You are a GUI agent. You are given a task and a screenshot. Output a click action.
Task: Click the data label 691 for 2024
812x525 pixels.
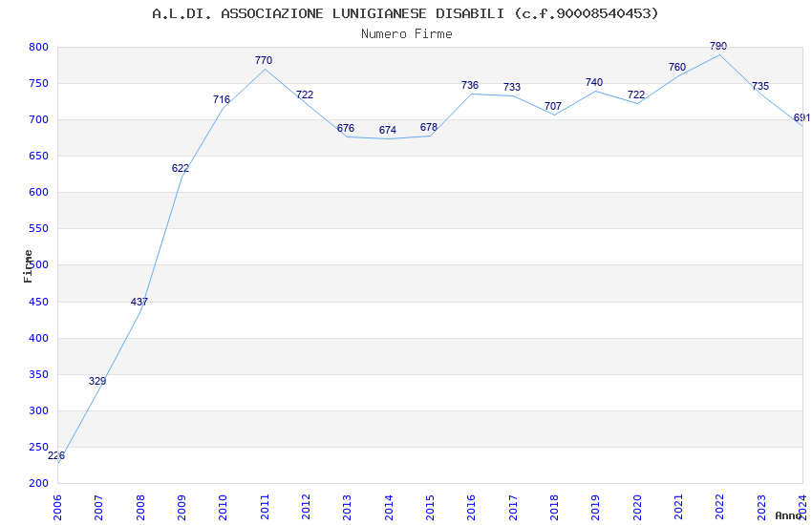(801, 118)
